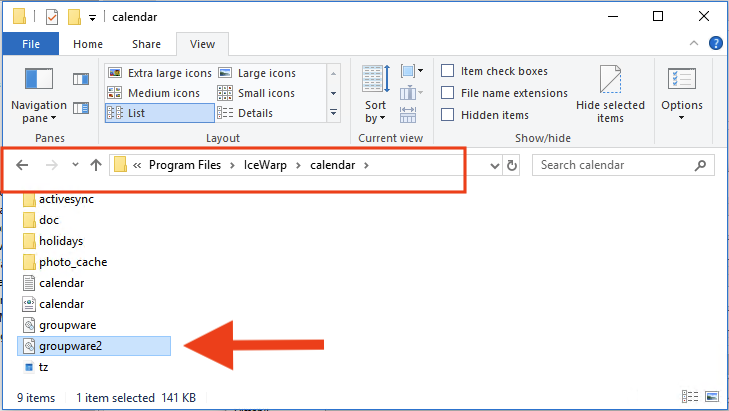This screenshot has width=729, height=411.
Task: Click the Forward arrow button
Action: click(52, 165)
